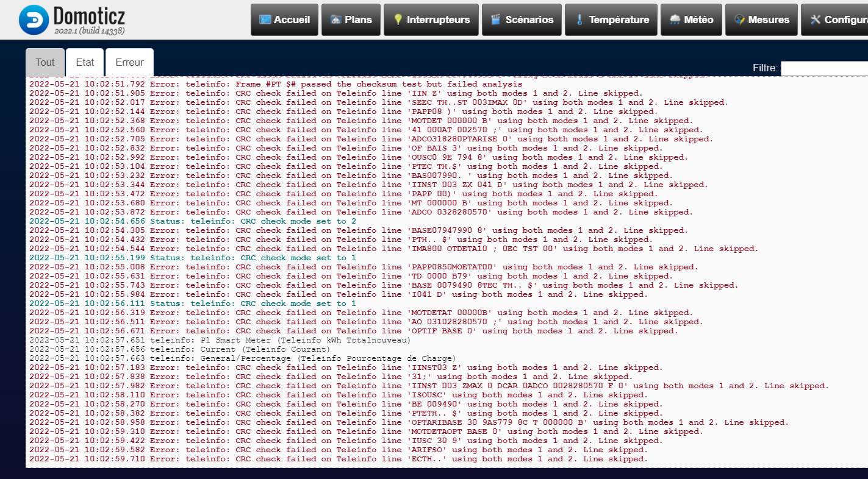The height and width of the screenshot is (479, 868).
Task: Switch to the Tout log tab
Action: [x=45, y=62]
